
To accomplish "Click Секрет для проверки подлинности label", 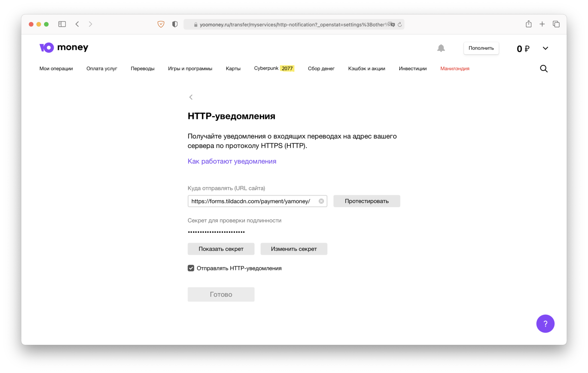I will click(234, 220).
